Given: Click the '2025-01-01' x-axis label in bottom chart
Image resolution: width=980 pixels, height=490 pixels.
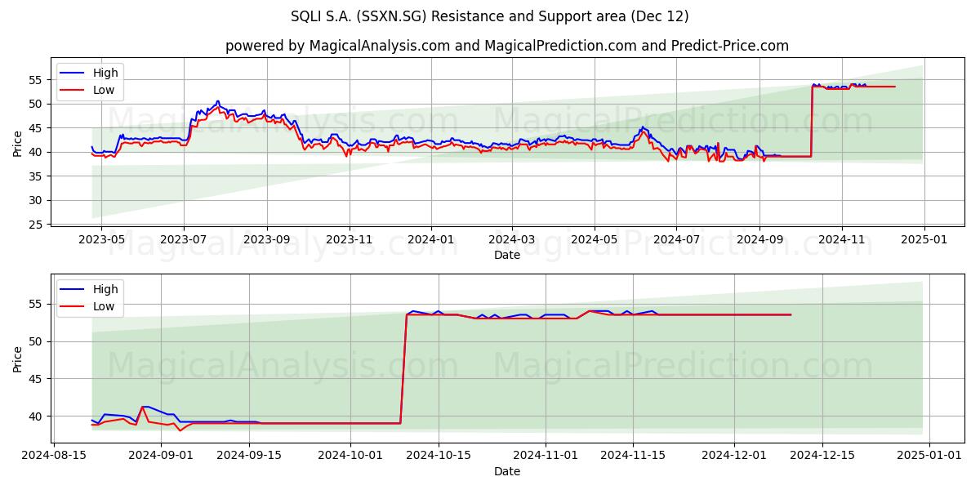Looking at the screenshot, I should tap(930, 457).
